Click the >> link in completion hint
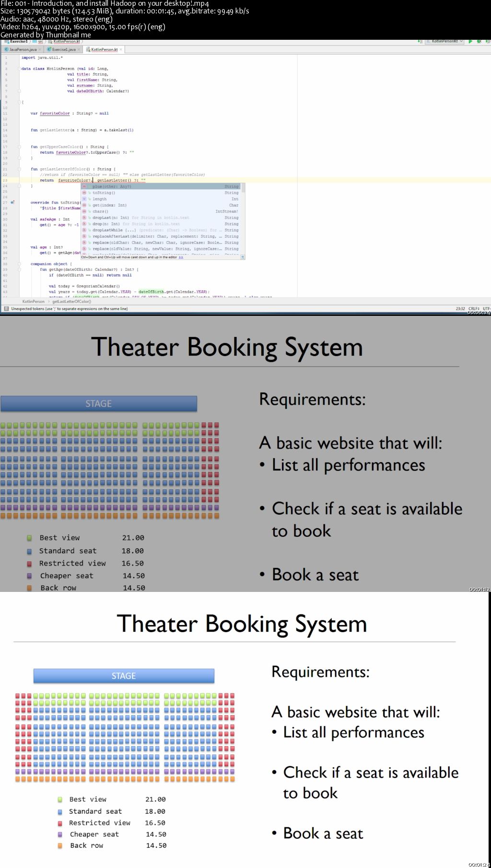The height and width of the screenshot is (868, 491). (181, 257)
